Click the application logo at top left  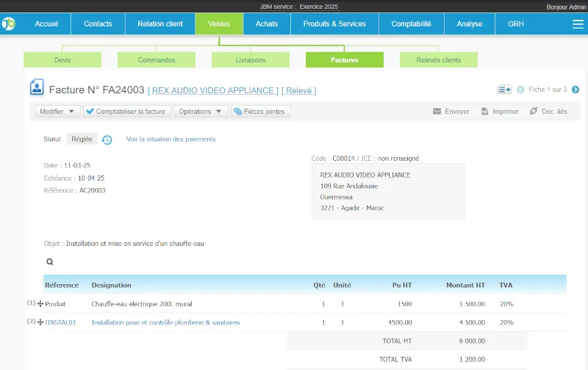9,23
